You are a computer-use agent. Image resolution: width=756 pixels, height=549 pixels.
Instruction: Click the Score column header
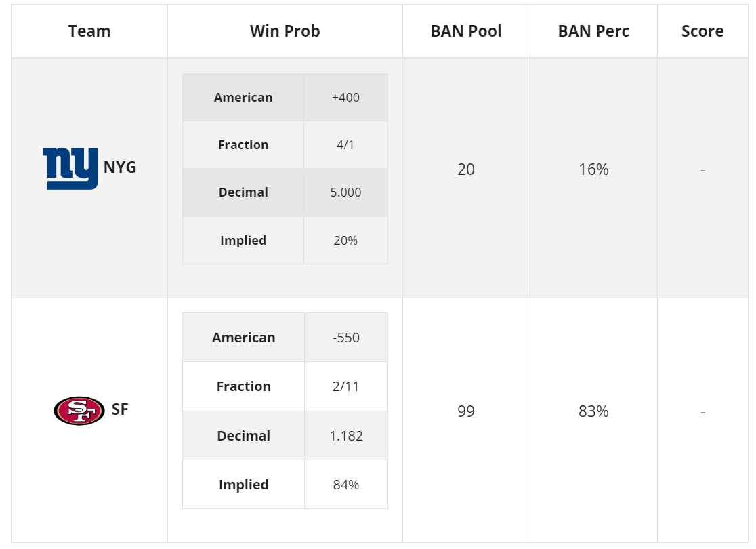pyautogui.click(x=702, y=31)
